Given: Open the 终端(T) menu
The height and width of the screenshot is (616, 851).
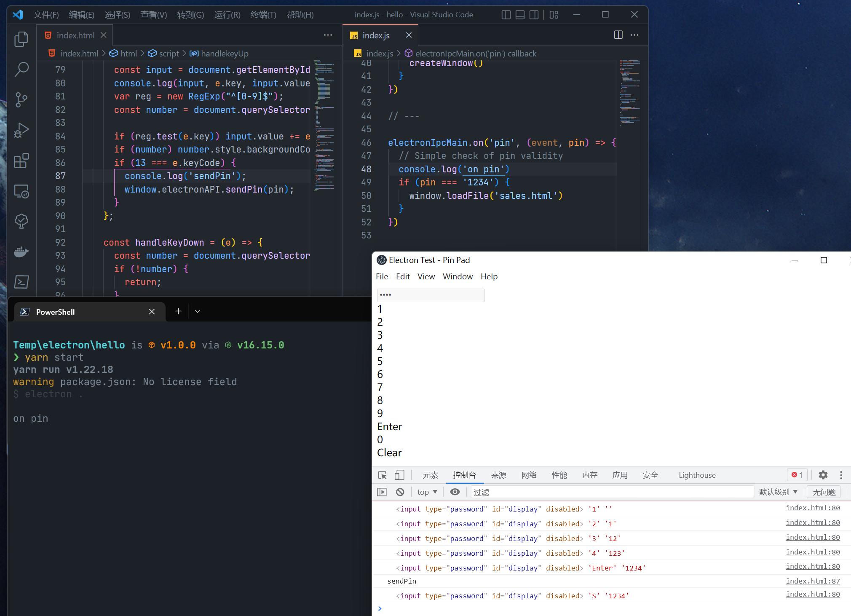Looking at the screenshot, I should pos(263,15).
